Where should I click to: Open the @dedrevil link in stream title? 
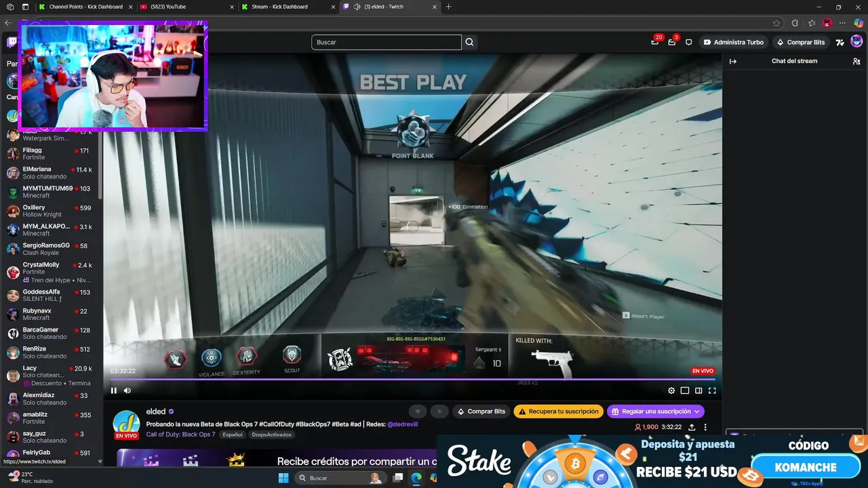coord(402,424)
